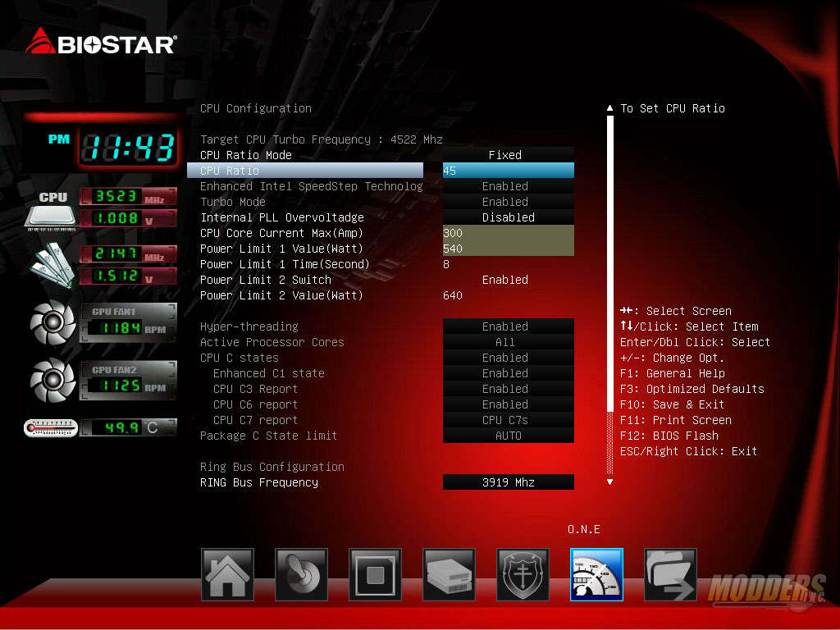Select the Internal PLL Overvoltadge row label
The image size is (840, 630).
[x=282, y=217]
